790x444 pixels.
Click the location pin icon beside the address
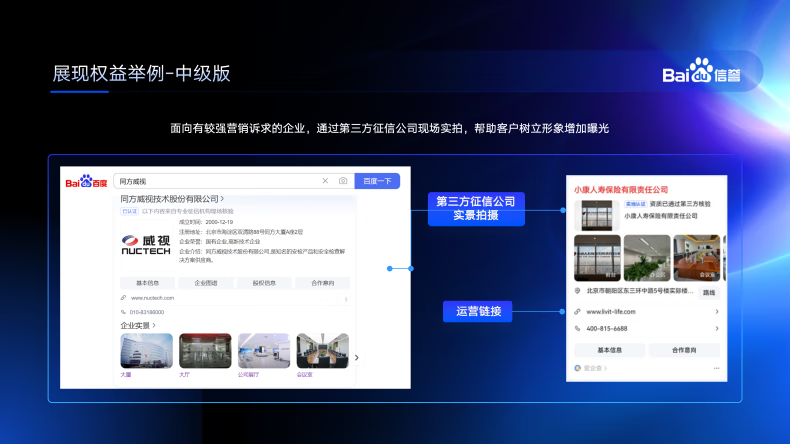[578, 292]
